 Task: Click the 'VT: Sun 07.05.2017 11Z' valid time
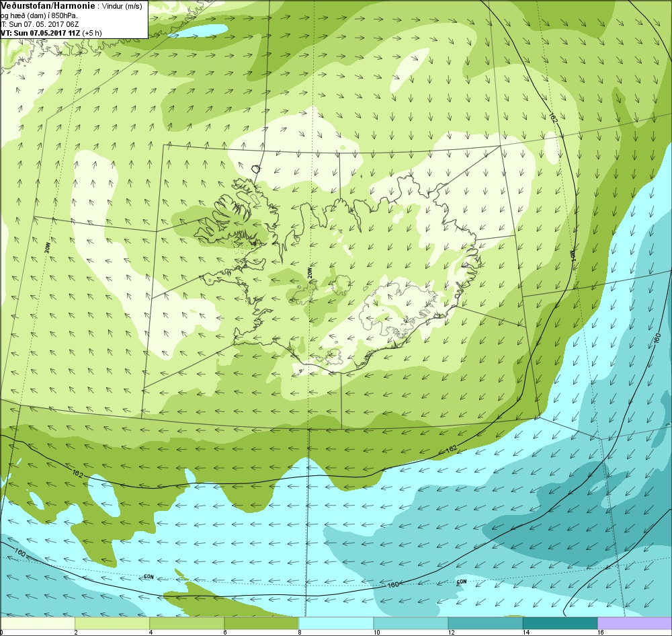pos(41,32)
